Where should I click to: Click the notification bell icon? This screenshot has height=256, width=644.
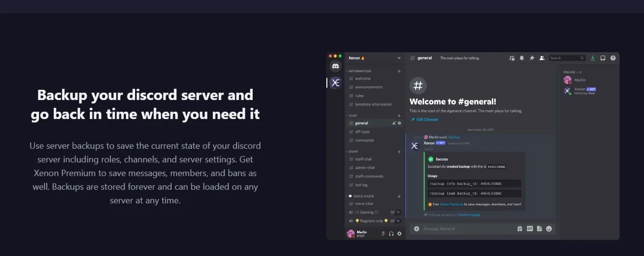click(x=522, y=58)
